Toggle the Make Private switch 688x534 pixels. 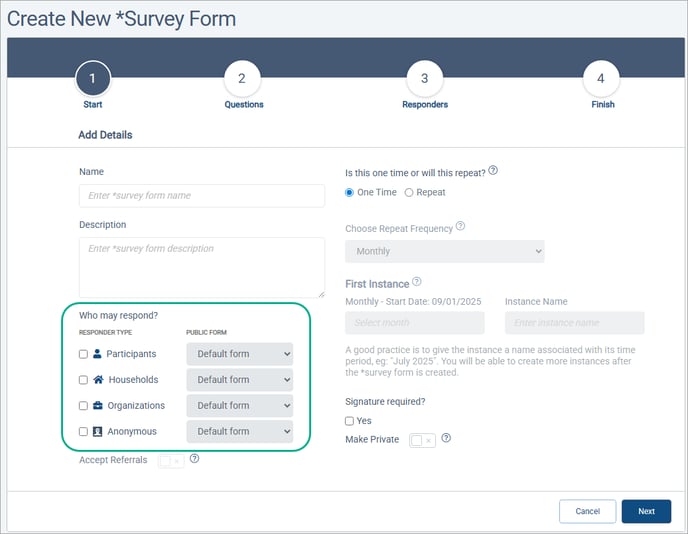[x=422, y=440]
